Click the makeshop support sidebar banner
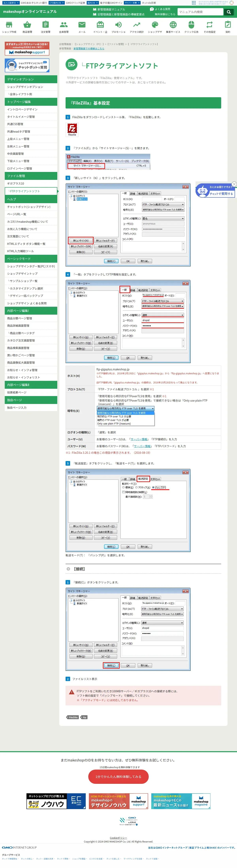 (27, 49)
